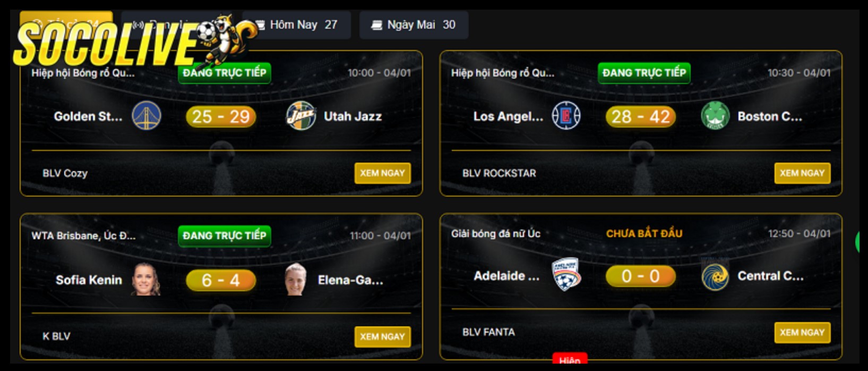This screenshot has width=868, height=371.
Task: Click the Los Angeles Clippers logo
Action: (x=566, y=116)
